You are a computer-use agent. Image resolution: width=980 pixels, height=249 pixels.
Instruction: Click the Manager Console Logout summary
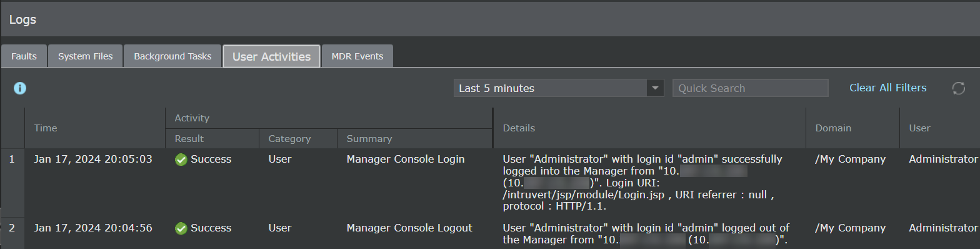pos(409,228)
